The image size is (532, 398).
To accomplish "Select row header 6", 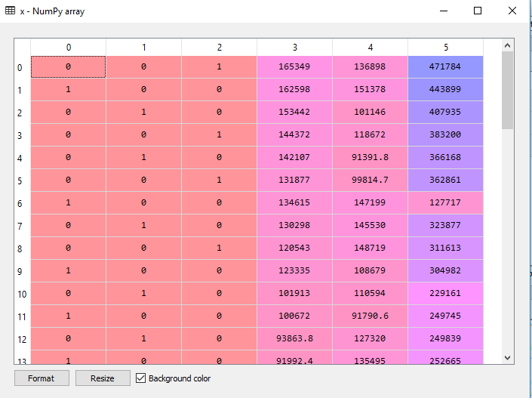I will click(x=20, y=204).
